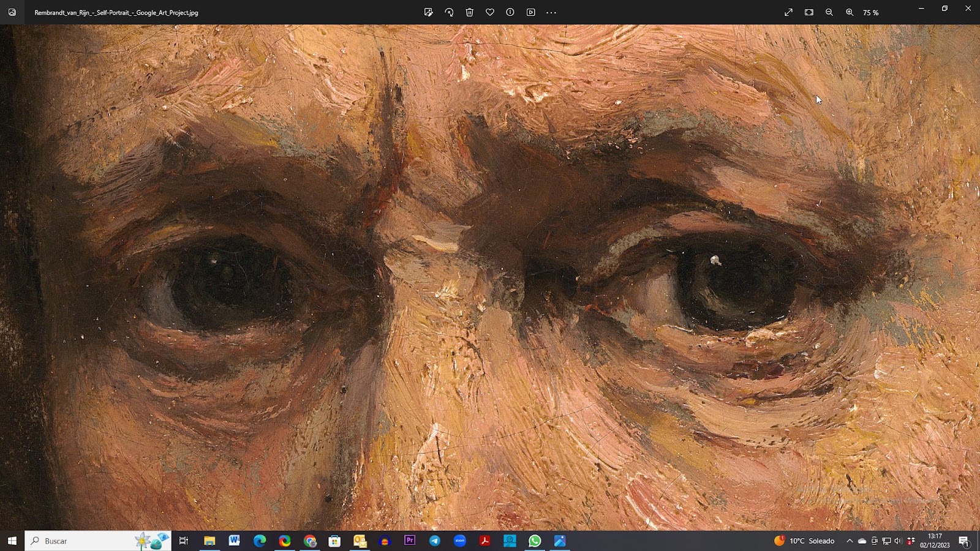Open the See more (three dots) menu

coord(551,12)
